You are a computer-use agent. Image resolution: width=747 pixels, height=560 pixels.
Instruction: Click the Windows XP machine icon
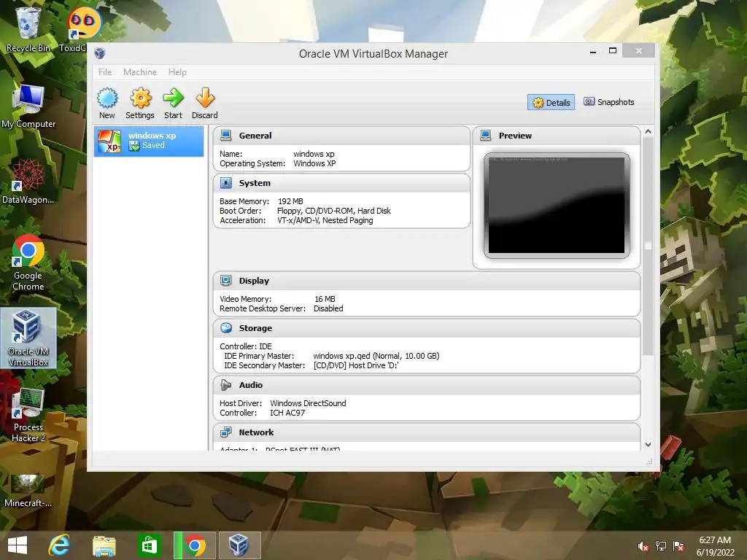point(109,141)
